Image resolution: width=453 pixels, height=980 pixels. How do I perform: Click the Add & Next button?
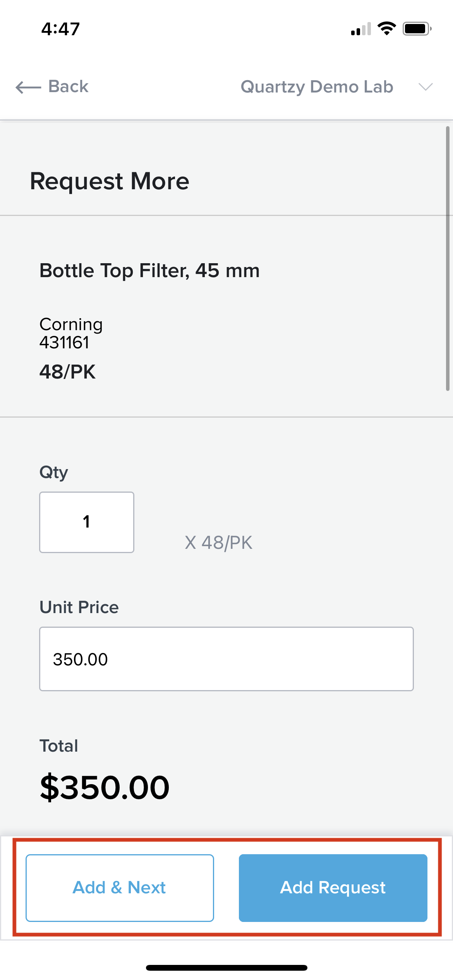pyautogui.click(x=120, y=888)
